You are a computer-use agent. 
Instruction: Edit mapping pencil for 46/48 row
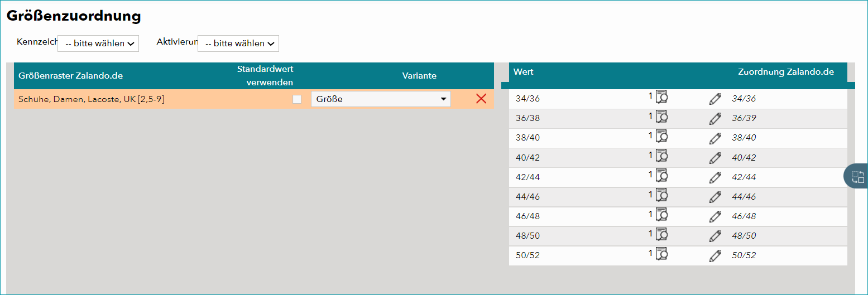click(715, 216)
